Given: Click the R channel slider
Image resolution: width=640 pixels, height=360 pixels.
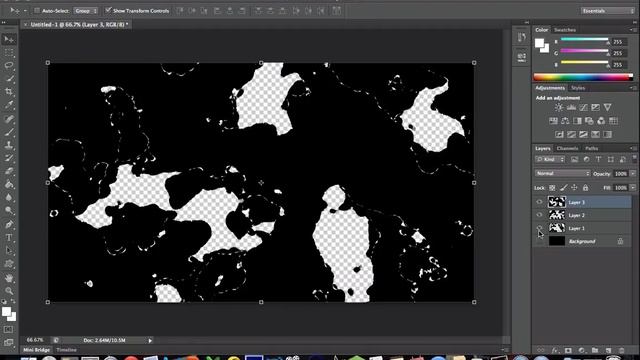Looking at the screenshot, I should click(x=584, y=40).
